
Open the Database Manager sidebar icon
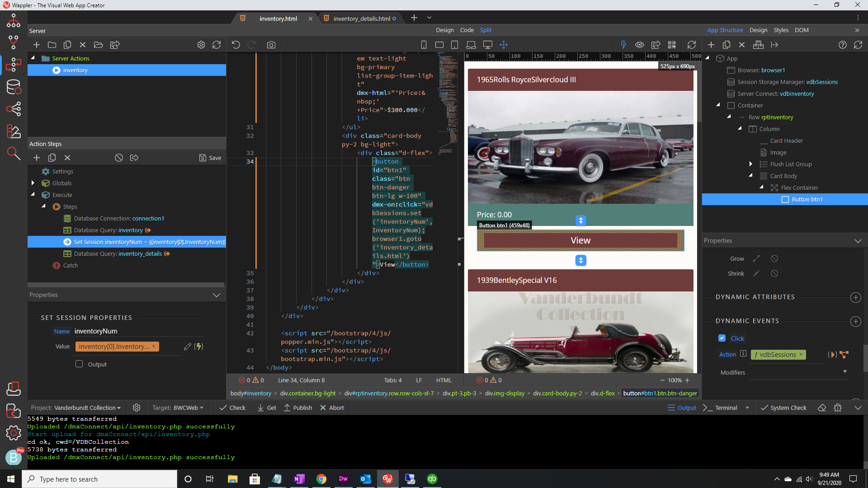pyautogui.click(x=13, y=87)
